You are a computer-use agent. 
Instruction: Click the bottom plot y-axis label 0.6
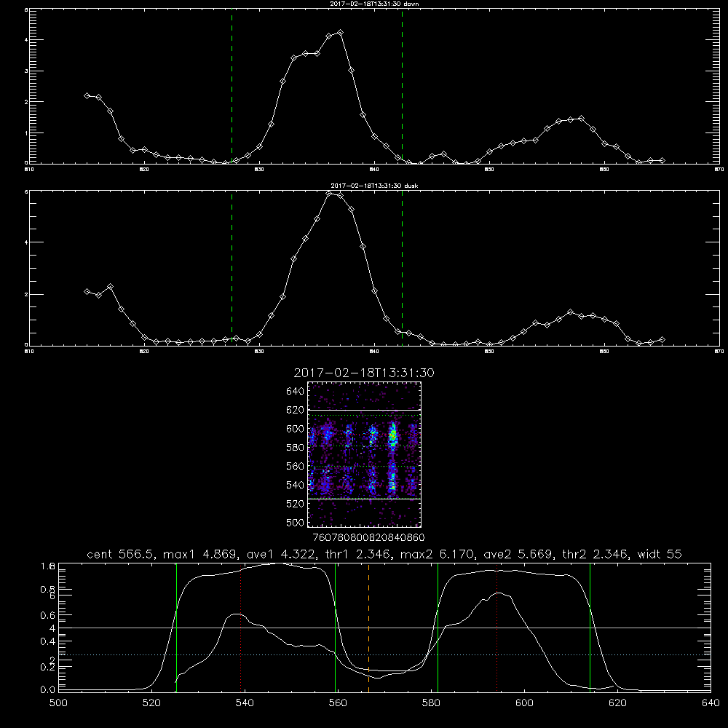click(x=48, y=615)
